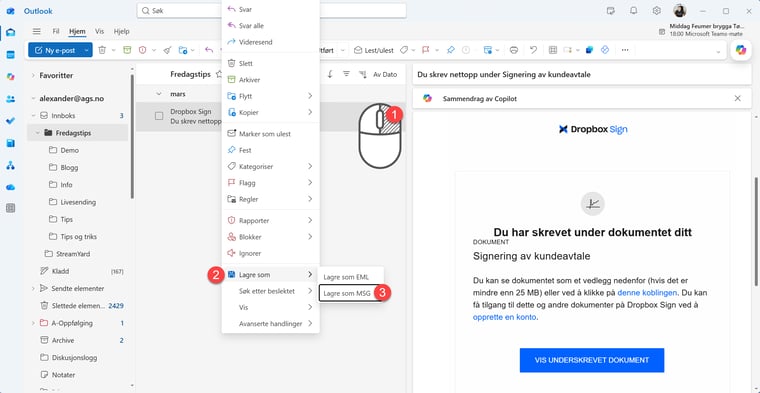Expand the ribbon with the chevron at the toolbar's right end
Viewport: 760px width, 393px height.
pos(718,51)
